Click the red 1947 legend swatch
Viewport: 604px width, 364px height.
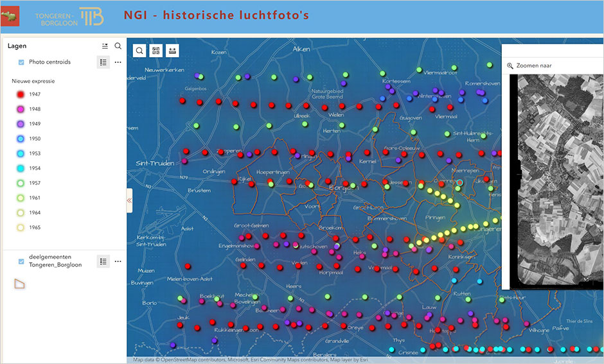pos(20,94)
